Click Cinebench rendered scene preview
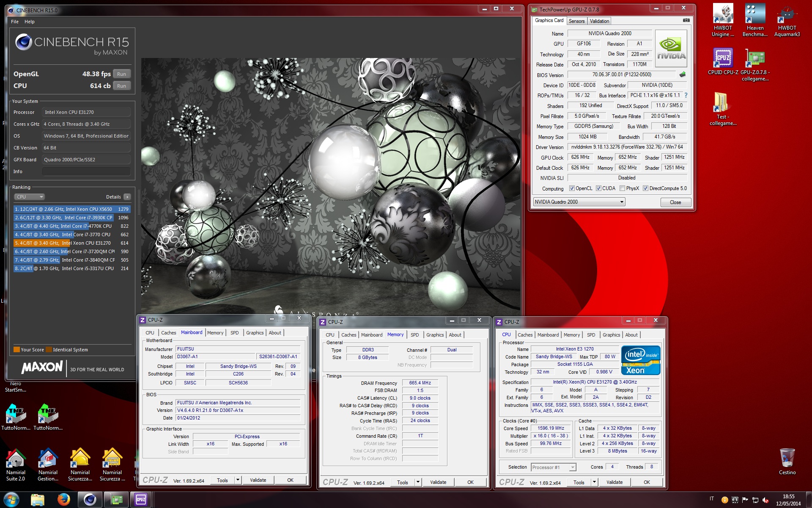 click(x=331, y=186)
